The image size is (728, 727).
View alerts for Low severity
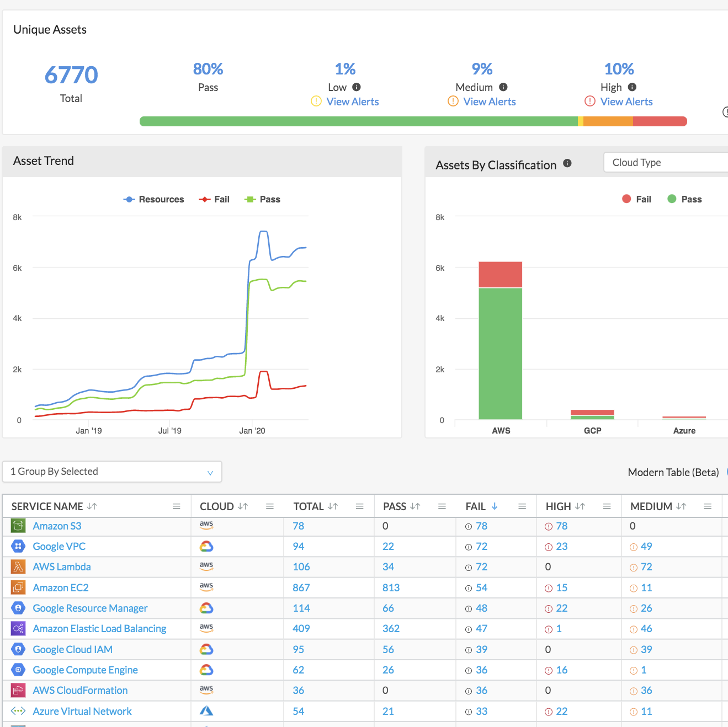point(352,101)
